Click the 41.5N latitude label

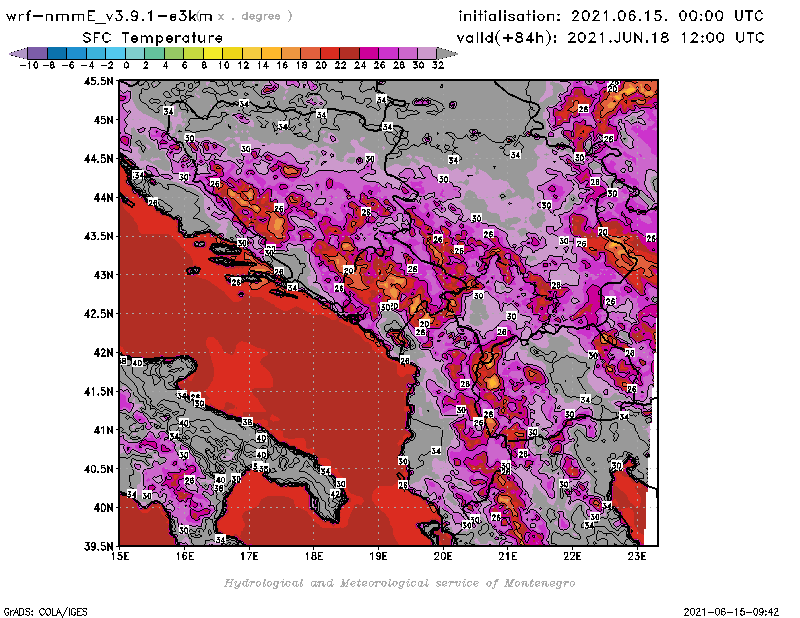98,391
